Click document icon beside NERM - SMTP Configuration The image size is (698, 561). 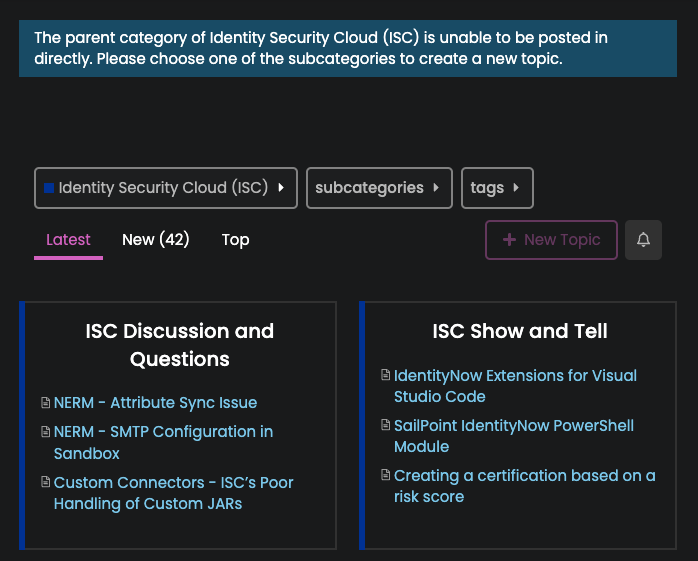pyautogui.click(x=45, y=431)
